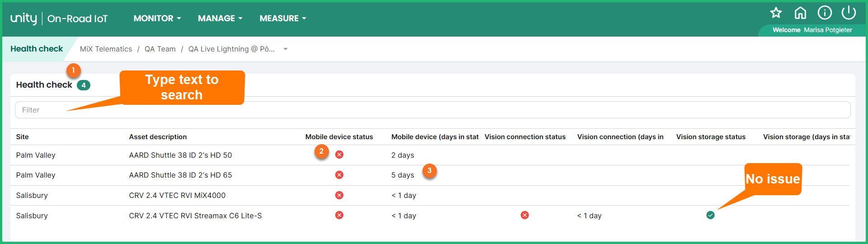Click Streamax row vision connection error icon
This screenshot has width=868, height=244.
pyautogui.click(x=525, y=216)
